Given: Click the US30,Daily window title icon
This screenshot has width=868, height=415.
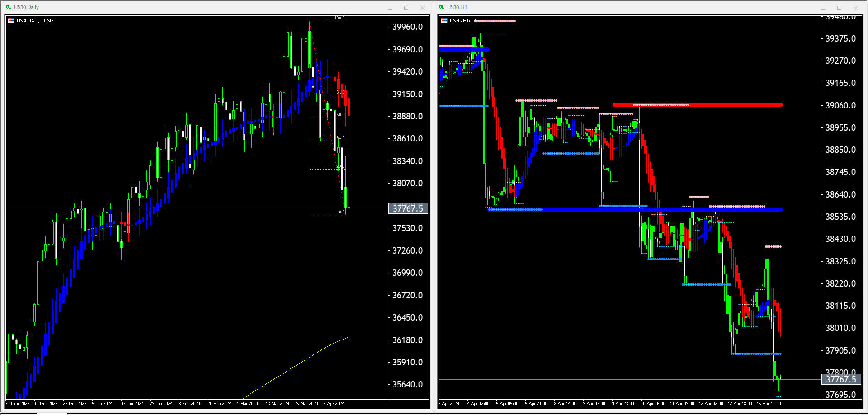Looking at the screenshot, I should pyautogui.click(x=9, y=7).
